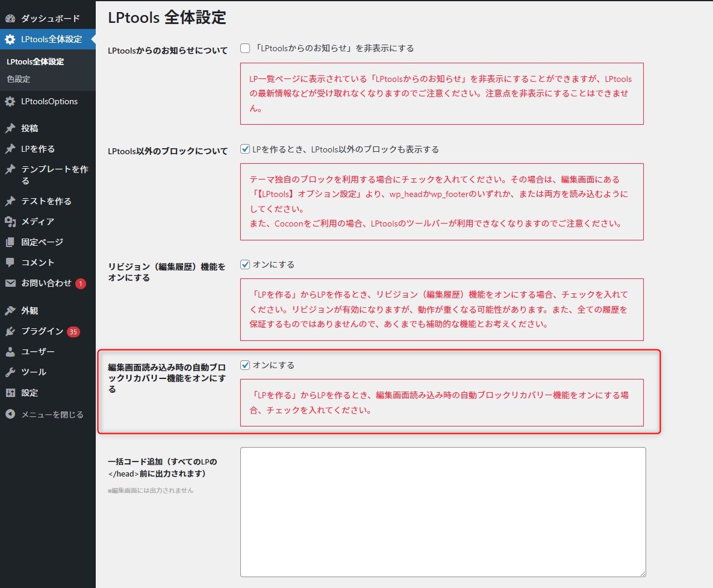Click the リビジョン（編集履歴）機能をオンにする row label
Viewport: 713px width, 588px height.
pos(166,272)
